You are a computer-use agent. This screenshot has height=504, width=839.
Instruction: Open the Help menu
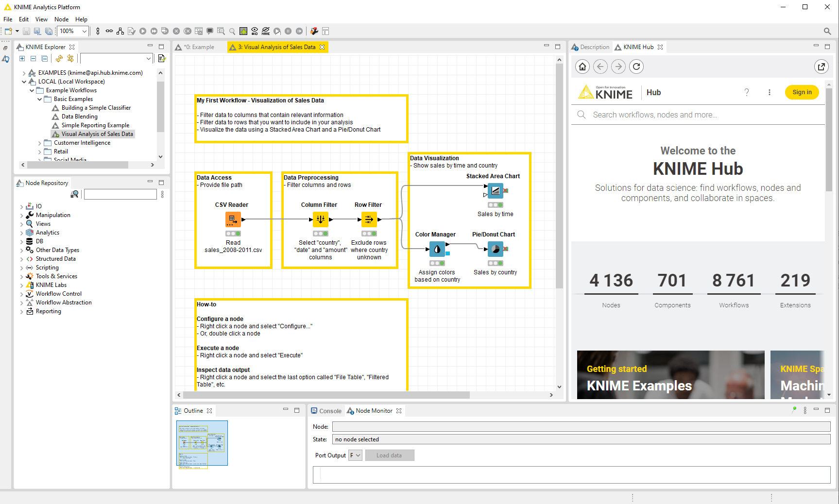pyautogui.click(x=81, y=19)
